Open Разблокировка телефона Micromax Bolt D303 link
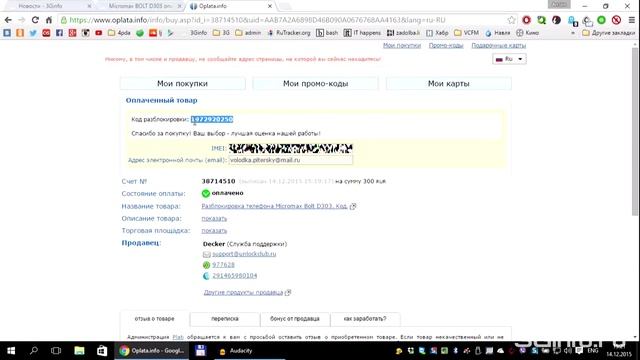The width and height of the screenshot is (640, 360). point(274,206)
